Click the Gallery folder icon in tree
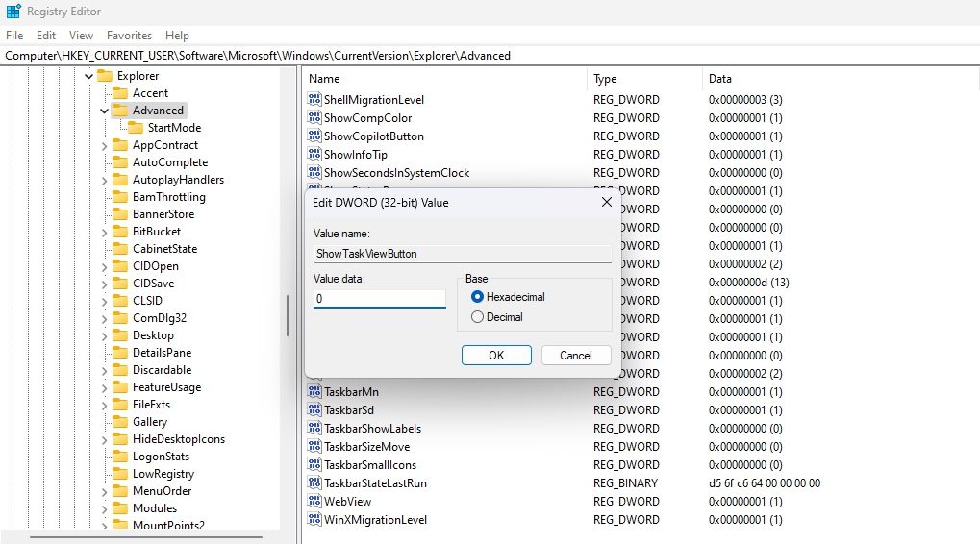The height and width of the screenshot is (544, 980). pyautogui.click(x=120, y=422)
